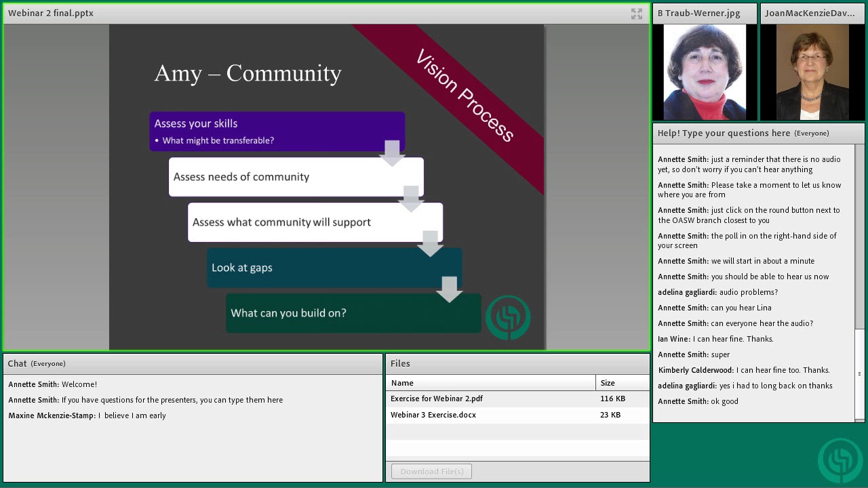Click 'can you hear Lina' message

[715, 308]
